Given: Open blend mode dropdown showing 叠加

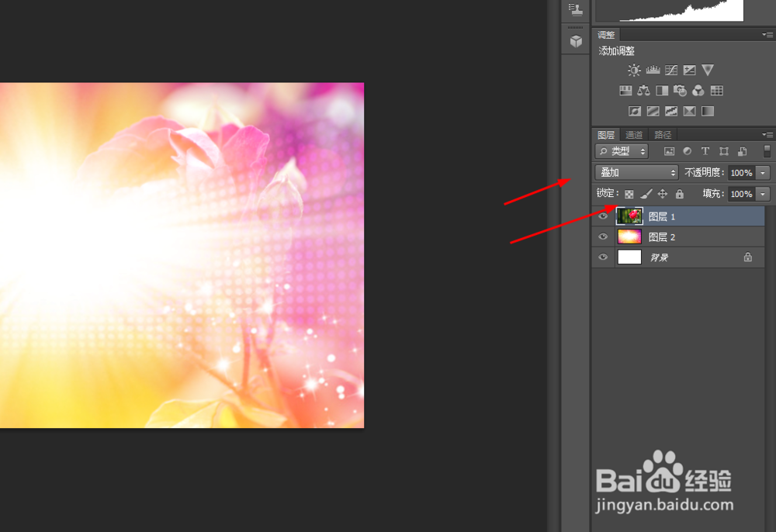Looking at the screenshot, I should tap(636, 173).
